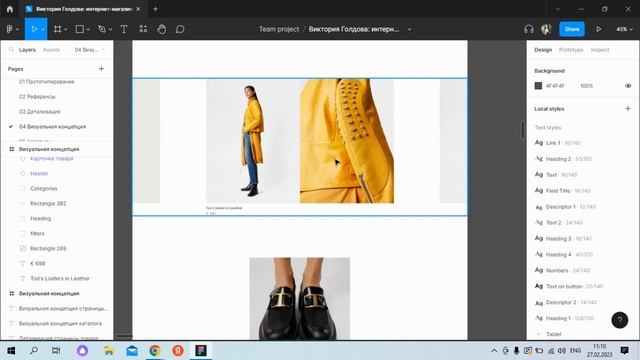640x360 pixels.
Task: Open page 04 Визуальная концепция
Action: coord(52,127)
